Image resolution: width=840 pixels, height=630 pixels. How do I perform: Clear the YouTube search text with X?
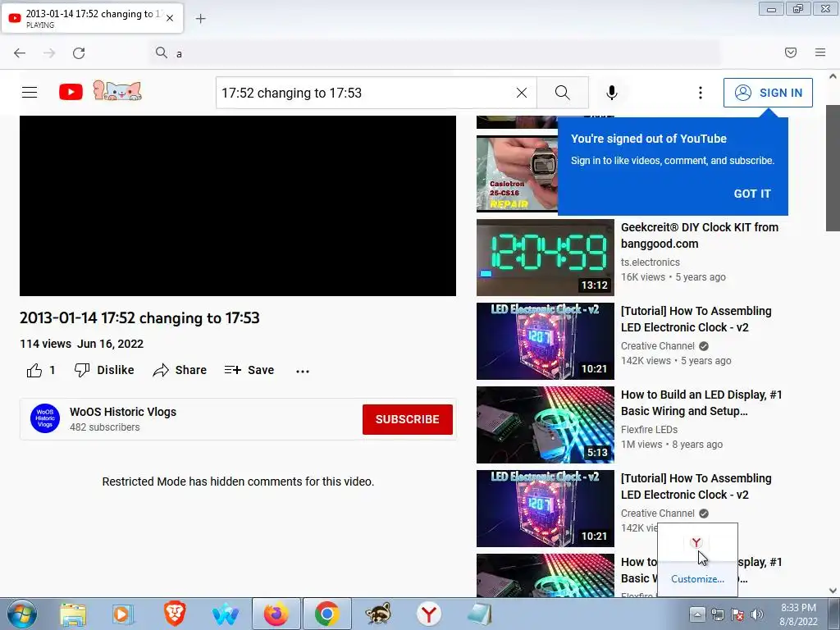[521, 93]
